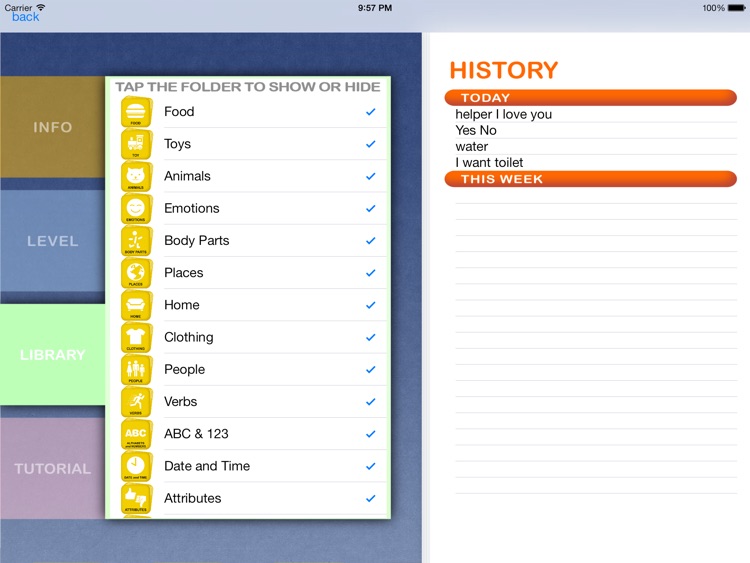Uncheck the People folder checkmark
This screenshot has height=563, width=750.
[x=371, y=370]
